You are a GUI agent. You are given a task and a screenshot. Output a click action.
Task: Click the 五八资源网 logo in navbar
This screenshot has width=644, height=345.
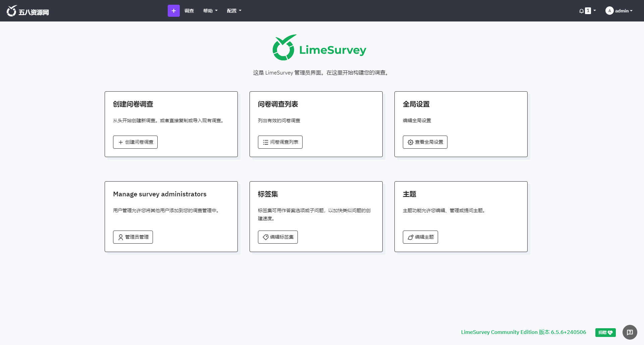point(28,11)
